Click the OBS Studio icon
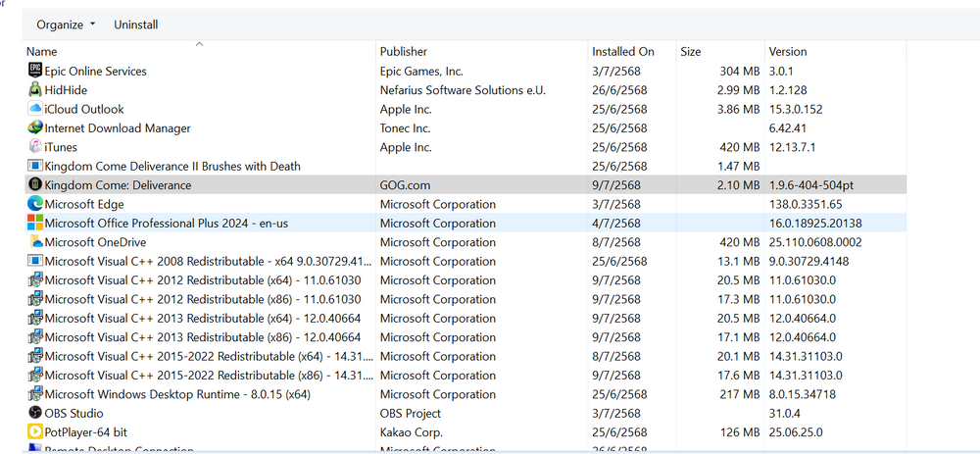This screenshot has width=980, height=454. [35, 414]
